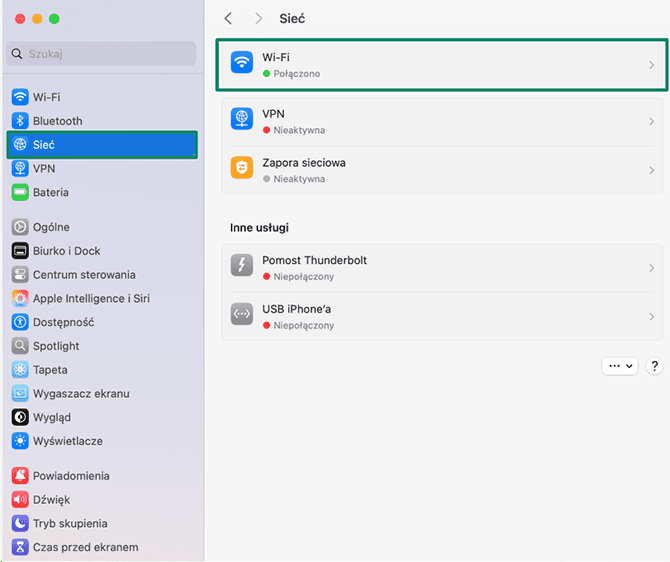
Task: Select the VPN icon in the sidebar
Action: click(20, 168)
